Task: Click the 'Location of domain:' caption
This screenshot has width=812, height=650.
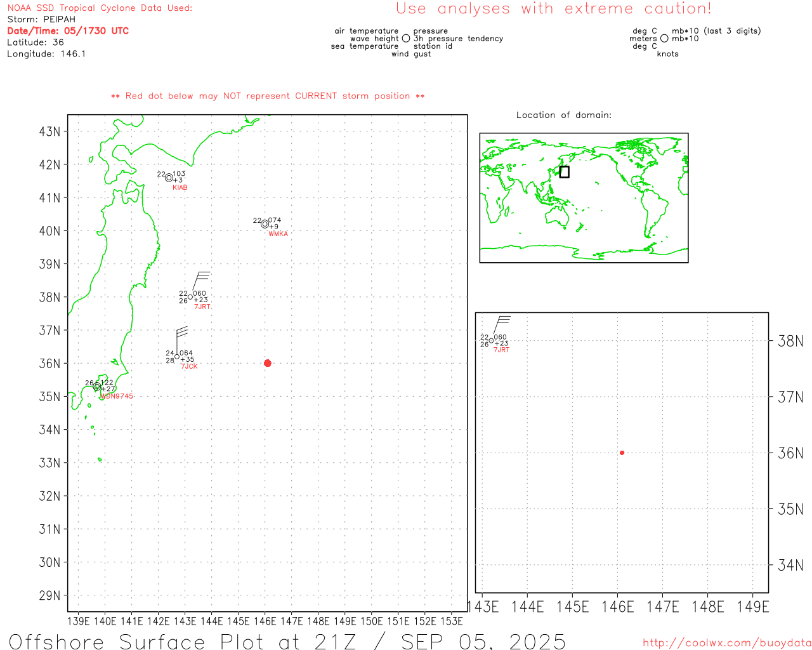Action: 564,115
